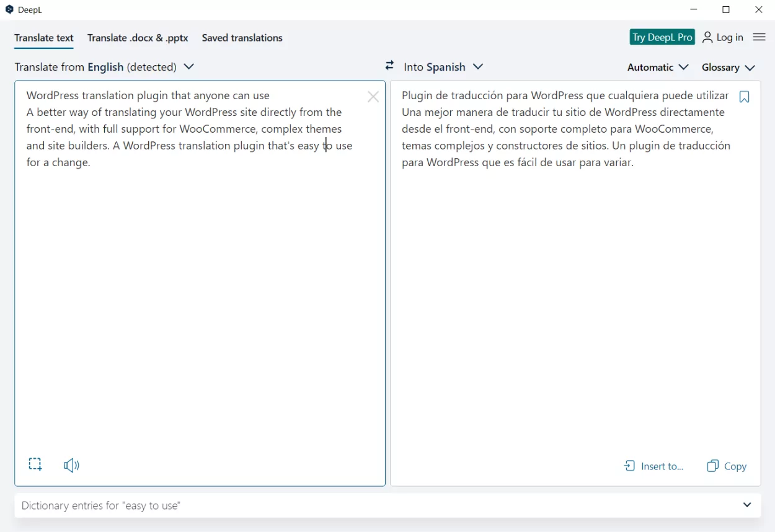Listen to source text speaker icon
Viewport: 775px width, 532px height.
(71, 465)
